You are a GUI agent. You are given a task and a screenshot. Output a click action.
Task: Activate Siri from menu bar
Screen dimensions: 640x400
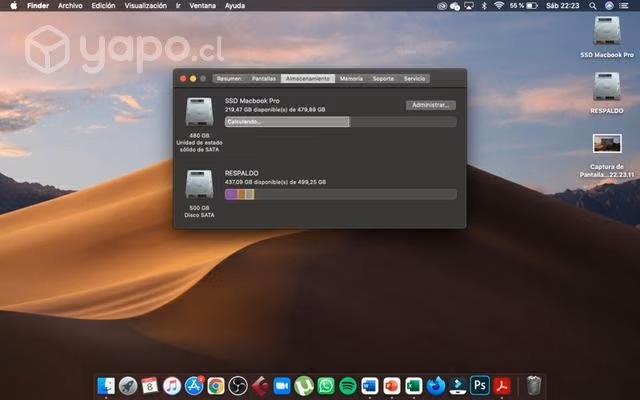pos(609,6)
